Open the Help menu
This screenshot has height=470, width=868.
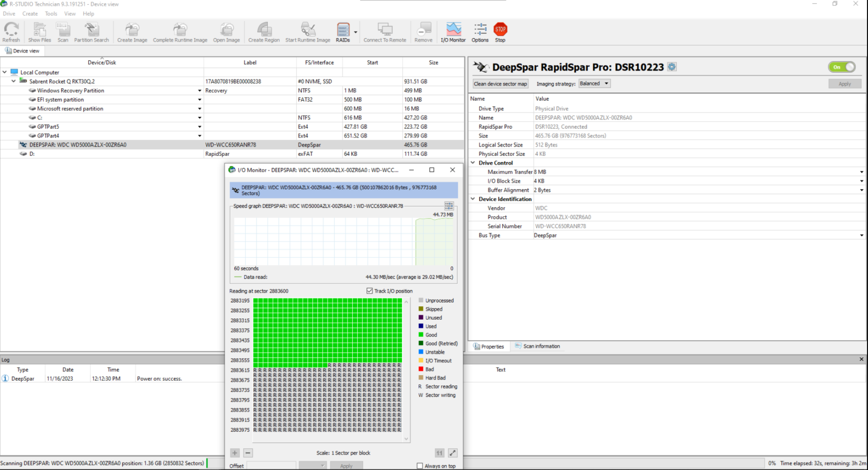click(x=88, y=13)
